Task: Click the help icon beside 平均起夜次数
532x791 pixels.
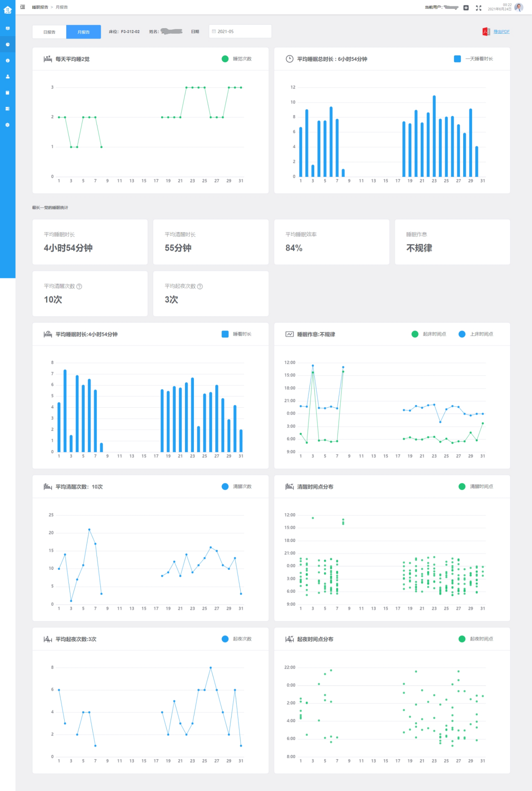Action: [200, 286]
